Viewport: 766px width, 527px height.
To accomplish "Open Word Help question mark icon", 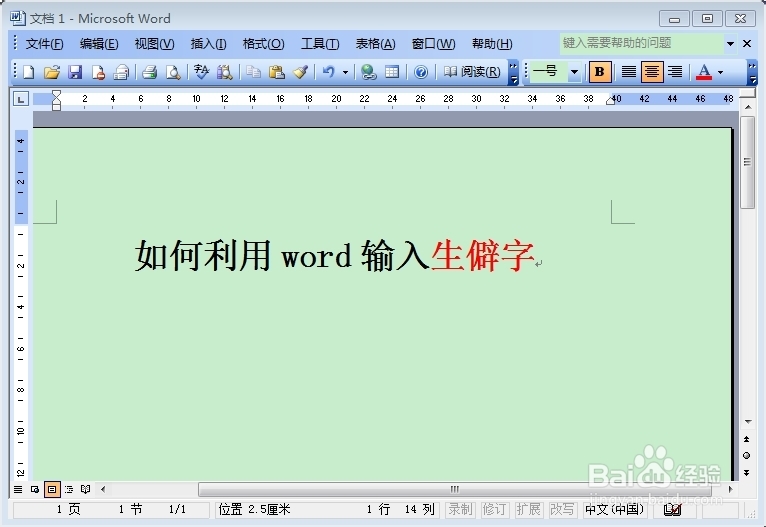I will pos(421,72).
